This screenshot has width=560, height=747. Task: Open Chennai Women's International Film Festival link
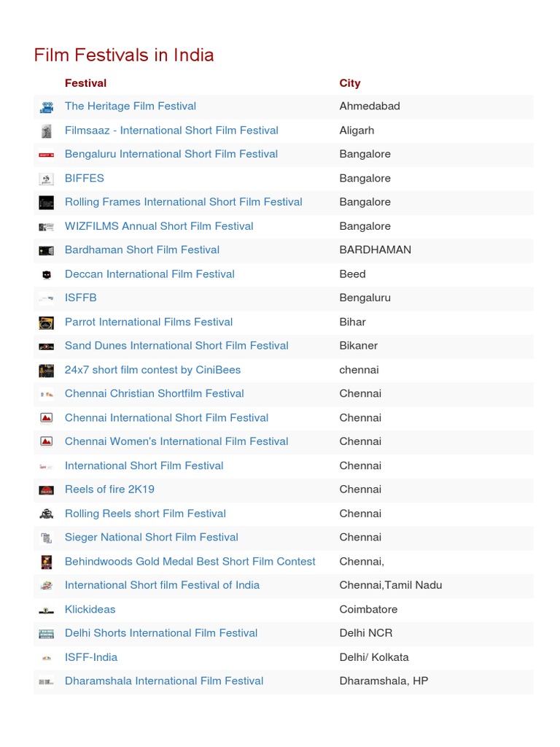(176, 441)
